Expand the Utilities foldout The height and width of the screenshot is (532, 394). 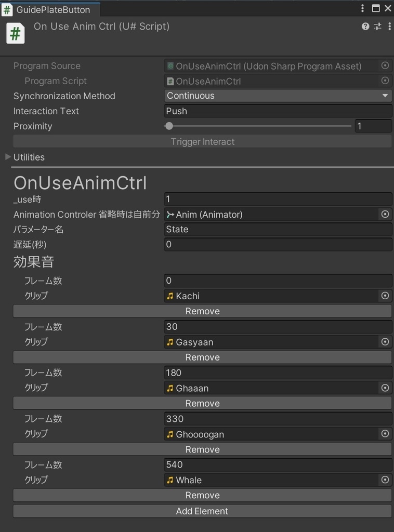tap(8, 157)
